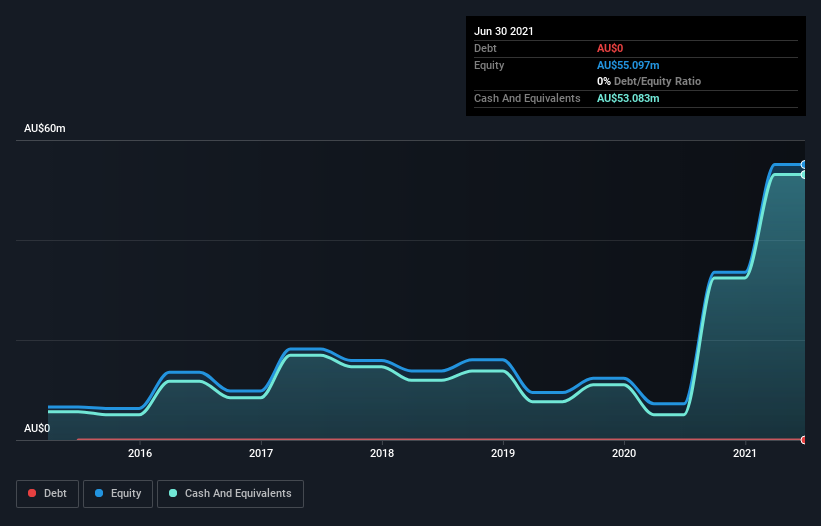The width and height of the screenshot is (821, 526).
Task: Toggle the Debt legend button
Action: tap(47, 494)
